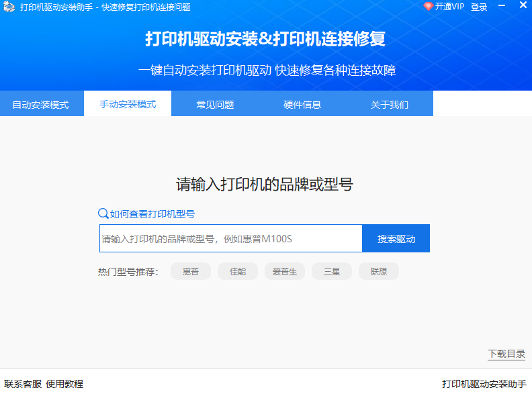Click the printer app icon in title bar
Screen dimensions: 532x394
(9, 7)
